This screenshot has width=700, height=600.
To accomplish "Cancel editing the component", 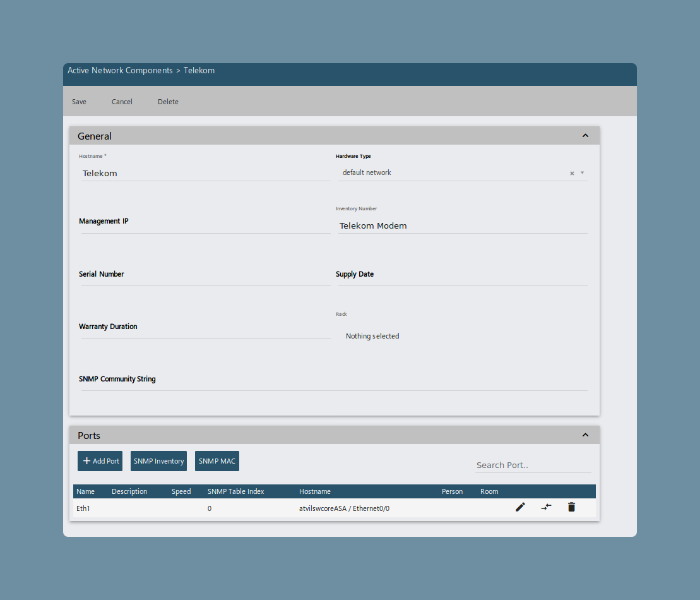I will point(122,102).
